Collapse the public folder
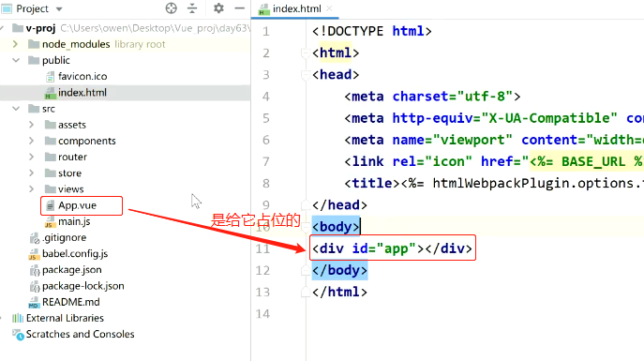 point(16,60)
